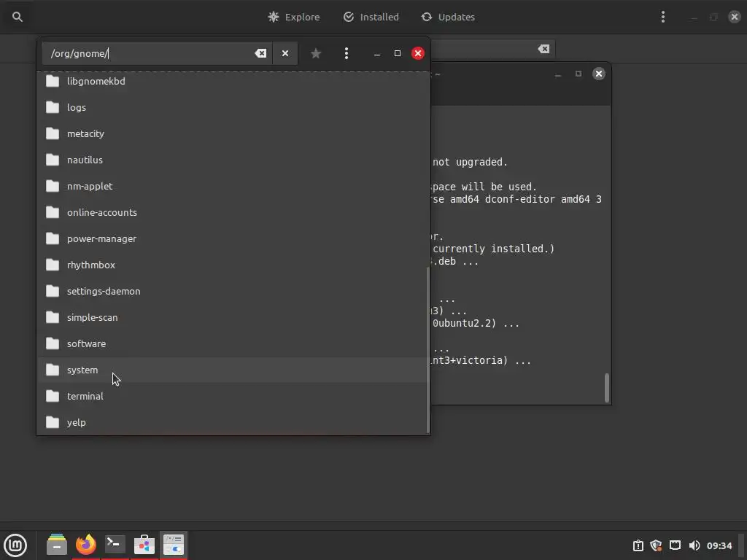The width and height of the screenshot is (747, 560).
Task: Open the volume control in the tray
Action: click(694, 545)
